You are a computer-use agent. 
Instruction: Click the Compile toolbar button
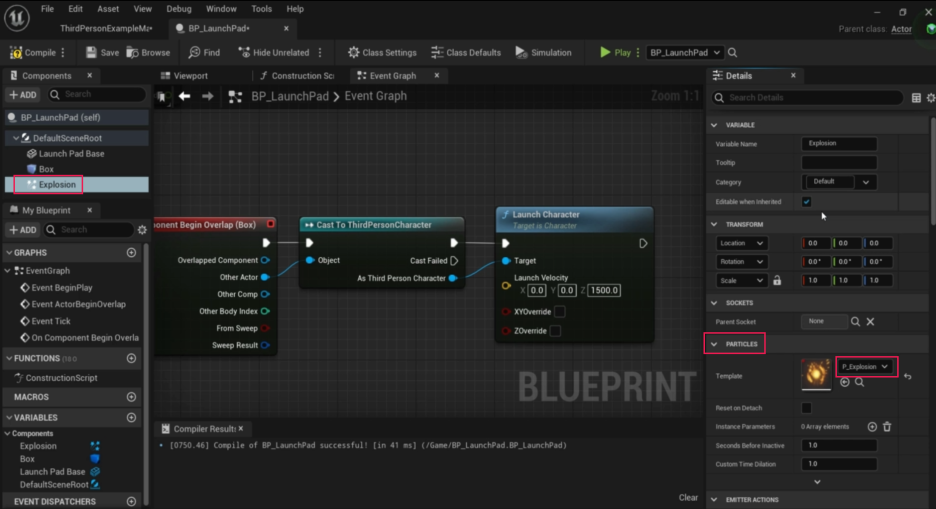pos(33,53)
